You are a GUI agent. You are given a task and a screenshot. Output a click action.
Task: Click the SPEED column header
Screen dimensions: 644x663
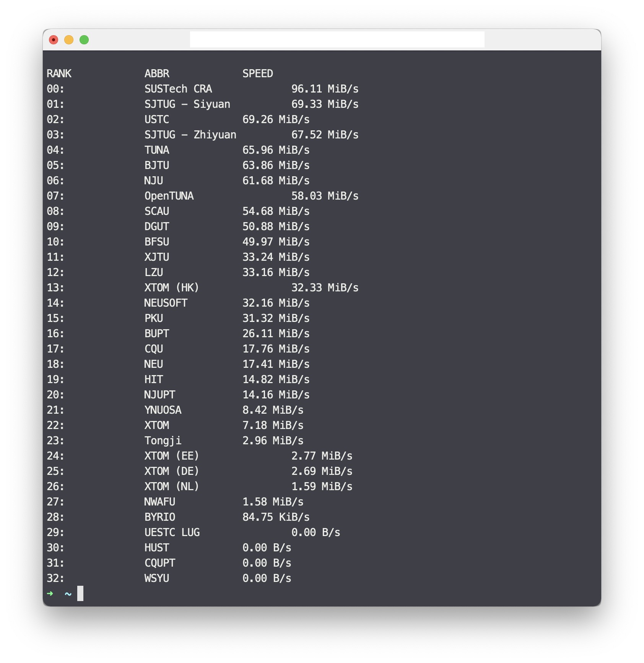click(x=257, y=73)
